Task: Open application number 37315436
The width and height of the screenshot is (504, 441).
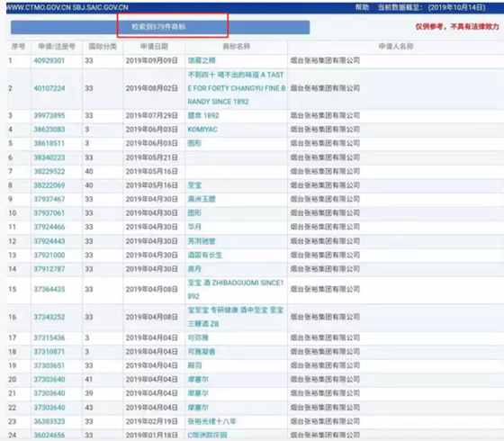Action: coord(49,337)
